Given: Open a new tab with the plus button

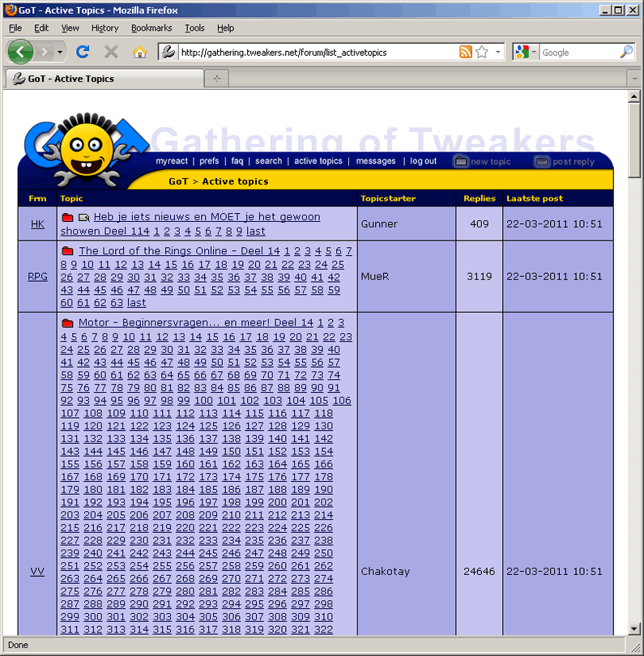Looking at the screenshot, I should 217,79.
